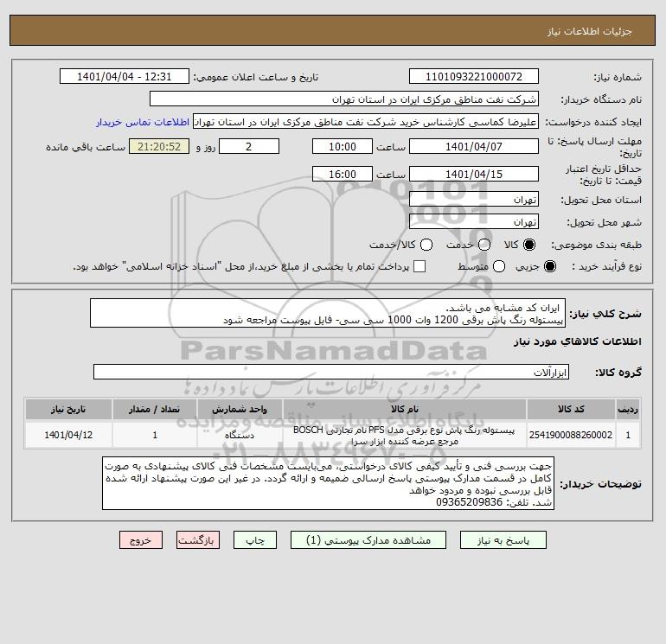Click the need number field 1101093221000072

coord(474,76)
